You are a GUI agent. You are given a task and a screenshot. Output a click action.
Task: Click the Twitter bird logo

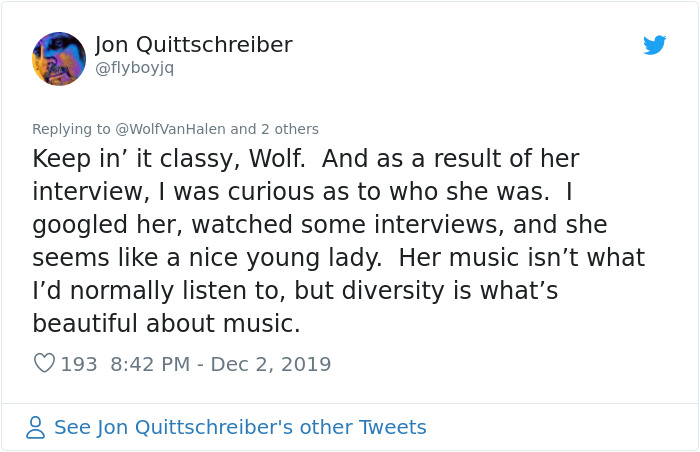click(654, 45)
